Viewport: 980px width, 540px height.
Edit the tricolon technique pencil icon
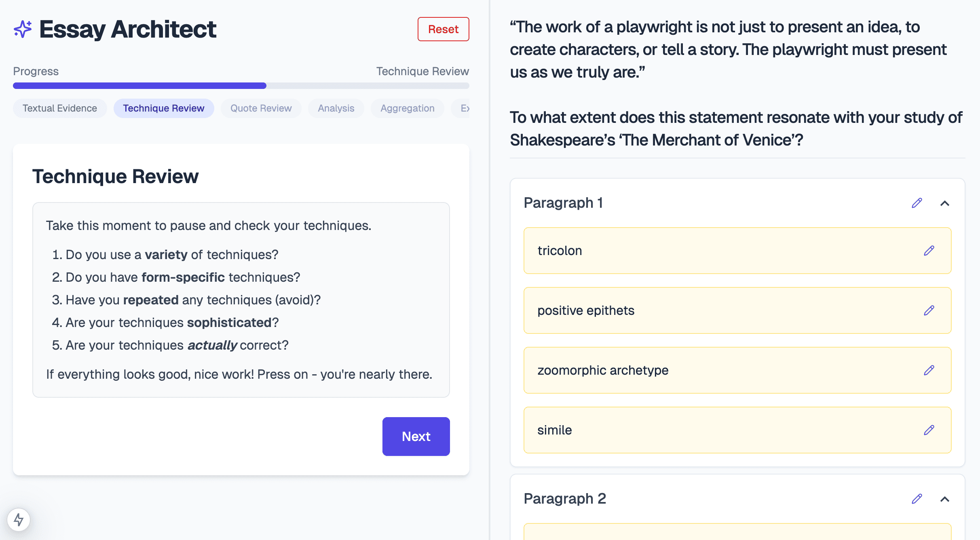click(x=929, y=251)
